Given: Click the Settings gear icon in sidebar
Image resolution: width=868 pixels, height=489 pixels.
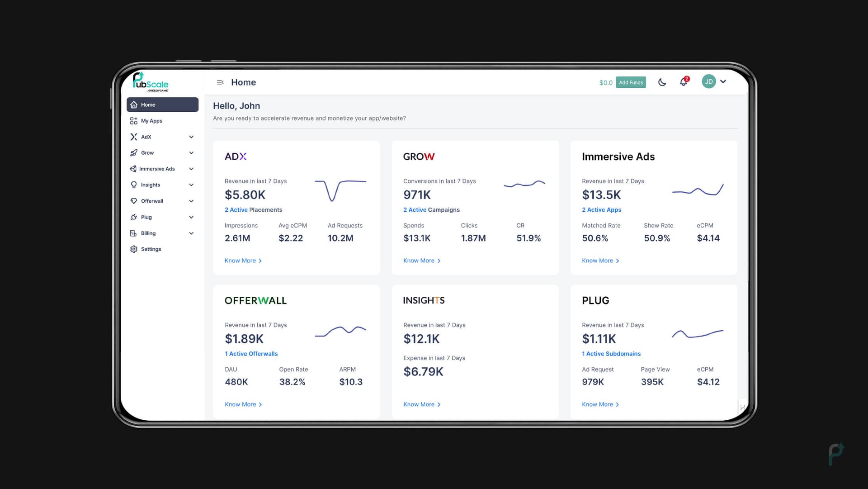Looking at the screenshot, I should [x=133, y=249].
